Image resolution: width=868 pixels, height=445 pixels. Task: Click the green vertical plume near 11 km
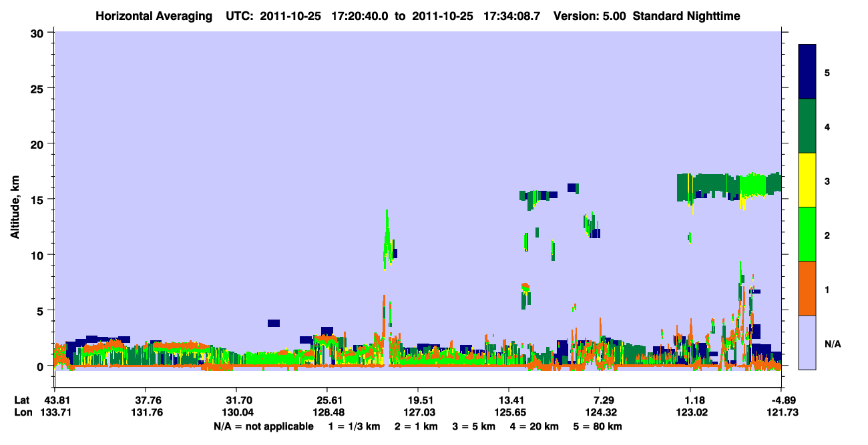pyautogui.click(x=387, y=239)
